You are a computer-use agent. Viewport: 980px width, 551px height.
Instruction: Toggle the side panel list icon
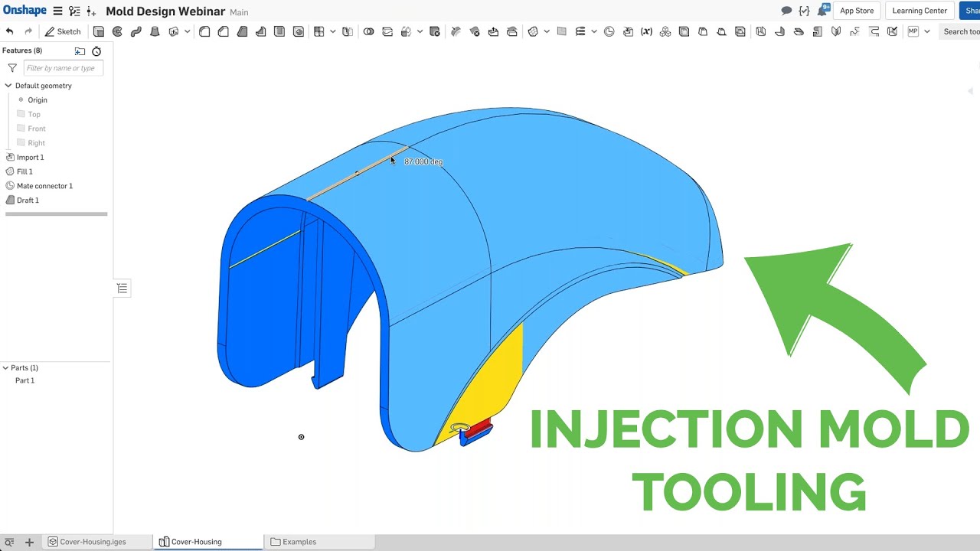point(122,288)
